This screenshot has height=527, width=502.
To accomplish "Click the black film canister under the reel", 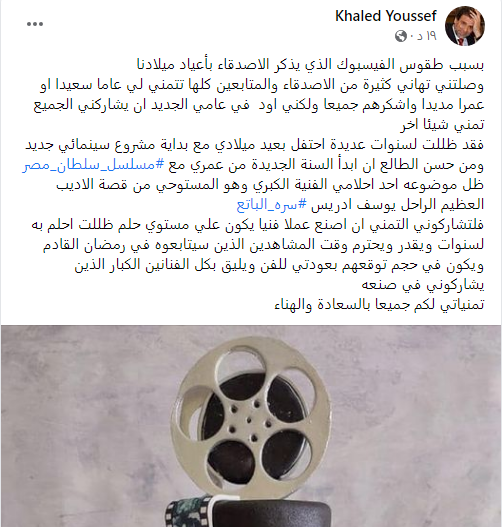I will (x=270, y=513).
